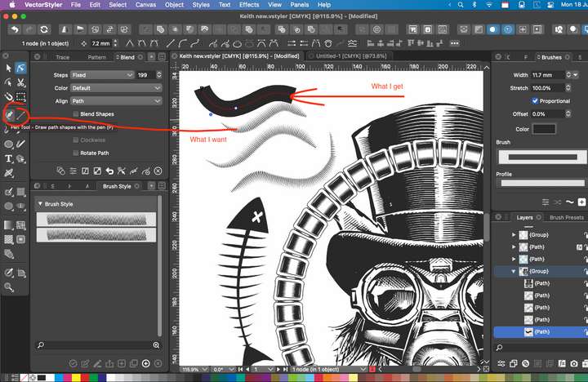The image size is (588, 382).
Task: Open the Pattern panel tab
Action: pos(96,57)
